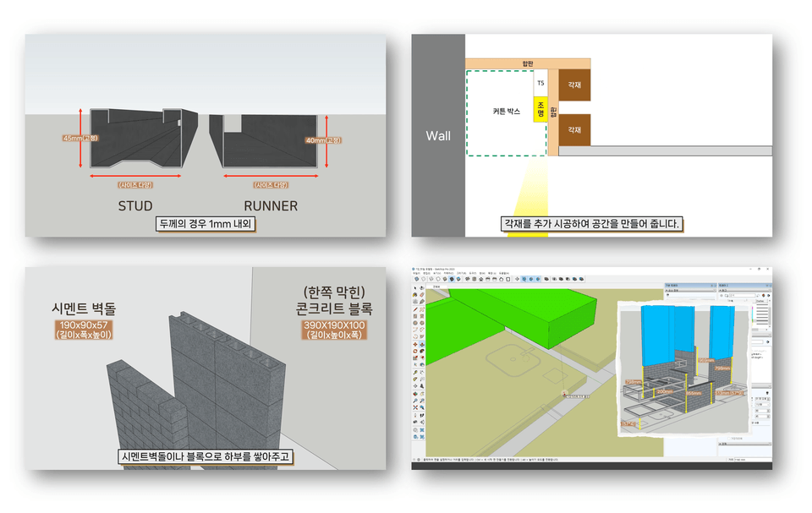
Task: Select the arrow Select tool in SketchUp
Action: [415, 288]
